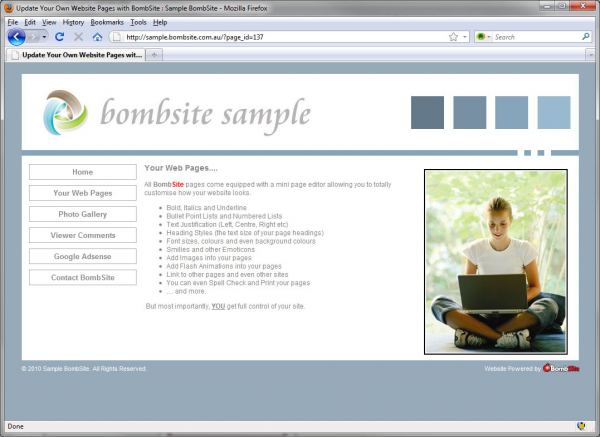Image resolution: width=600 pixels, height=437 pixels.
Task: Click the second blue header square
Action: tap(470, 113)
